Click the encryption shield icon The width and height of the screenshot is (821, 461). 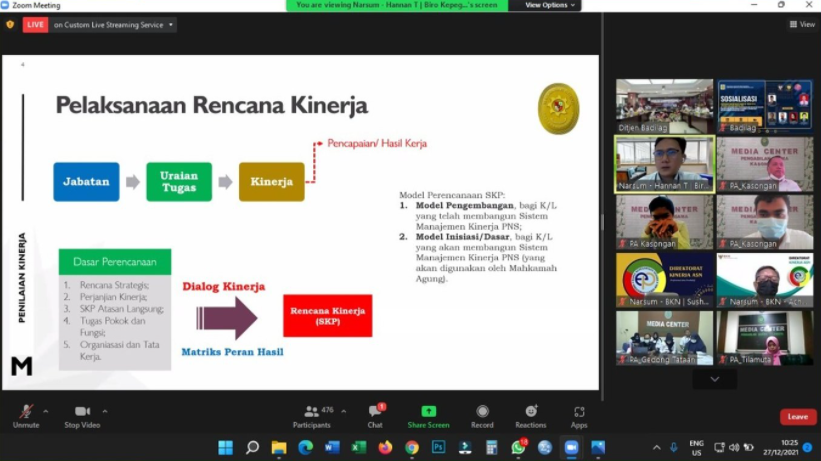10,24
